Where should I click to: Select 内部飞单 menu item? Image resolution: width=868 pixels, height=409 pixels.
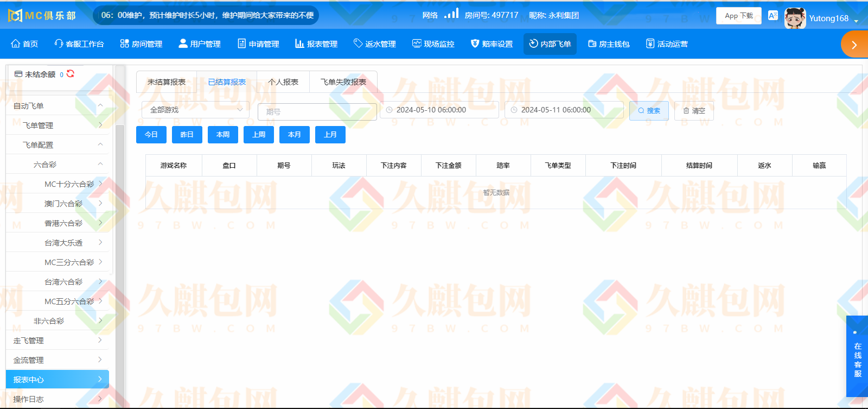click(x=550, y=44)
